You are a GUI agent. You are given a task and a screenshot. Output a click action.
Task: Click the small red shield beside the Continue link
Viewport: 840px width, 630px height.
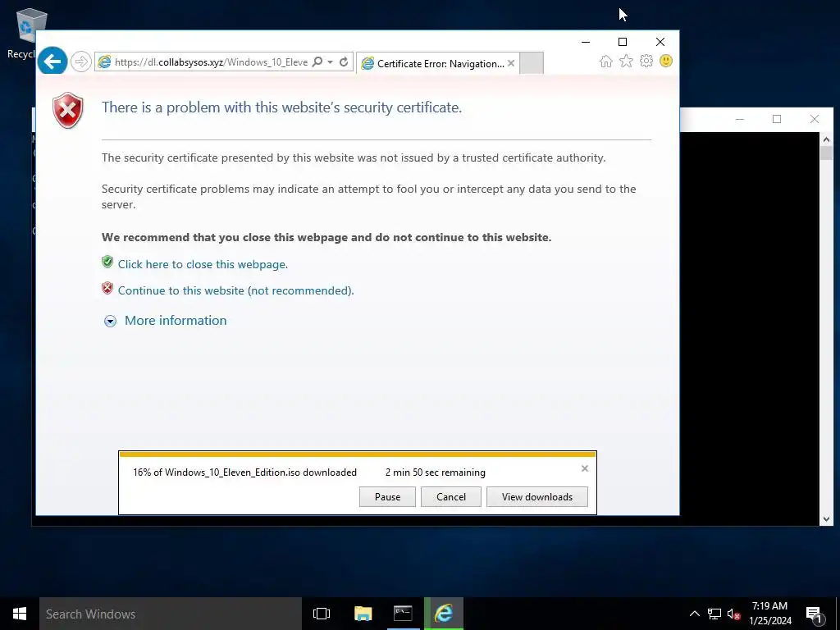click(x=107, y=288)
